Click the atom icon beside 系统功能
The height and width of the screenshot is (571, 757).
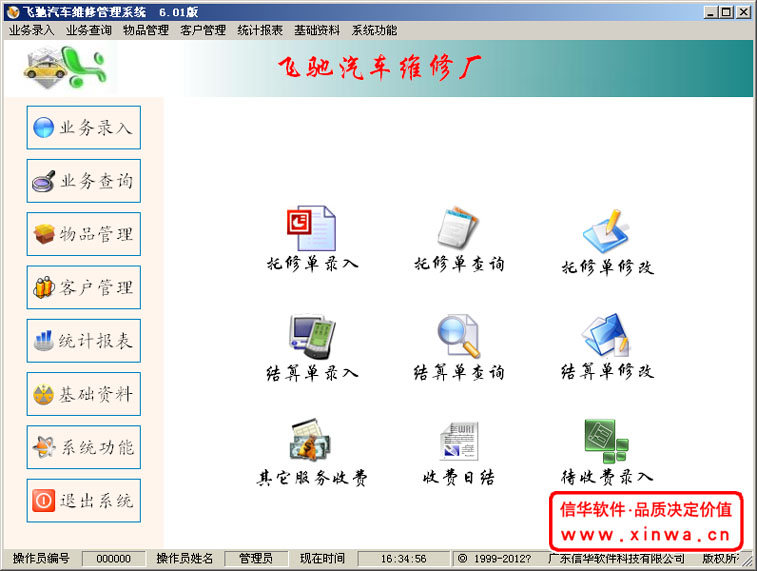pyautogui.click(x=44, y=447)
